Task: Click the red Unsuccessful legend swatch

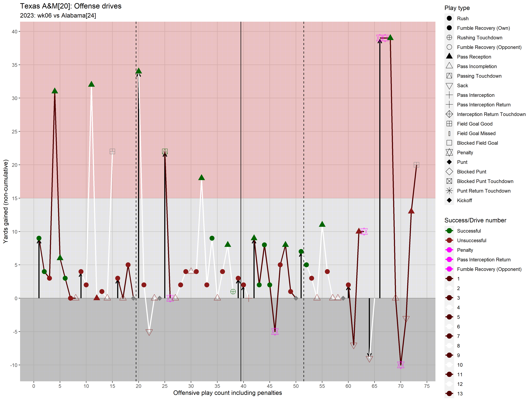Action: tap(449, 240)
